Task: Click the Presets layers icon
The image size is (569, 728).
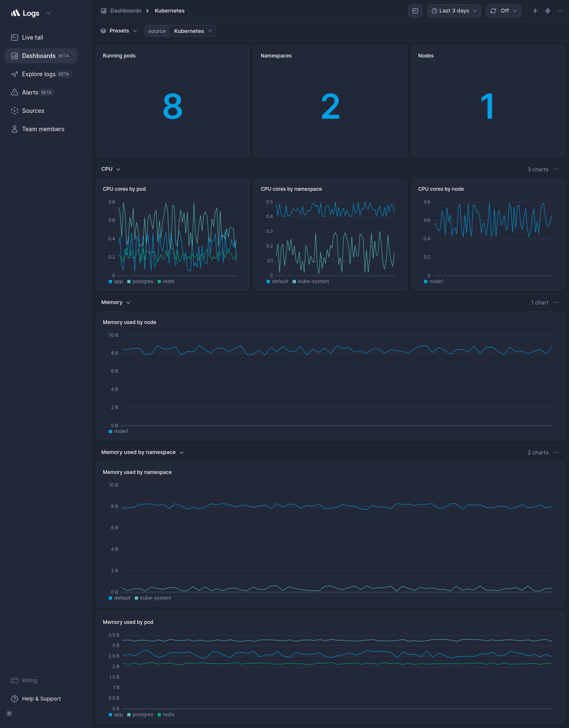Action: pyautogui.click(x=103, y=31)
